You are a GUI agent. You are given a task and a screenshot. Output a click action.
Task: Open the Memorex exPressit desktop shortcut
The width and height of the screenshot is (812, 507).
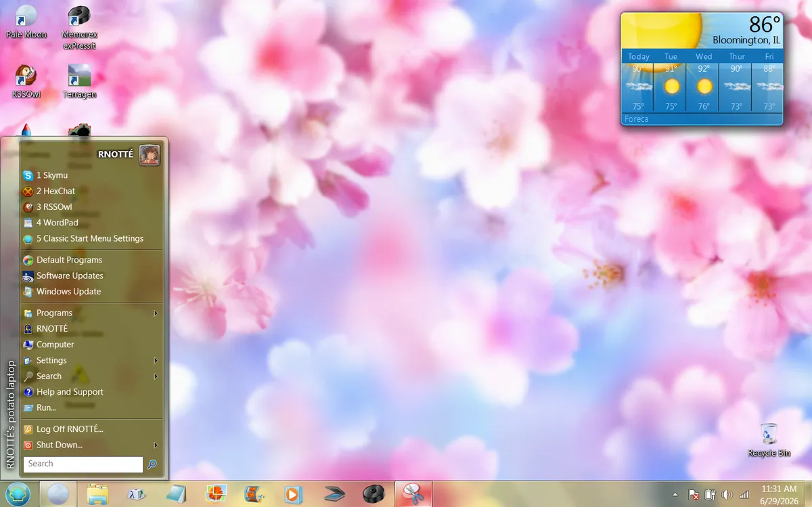[79, 27]
